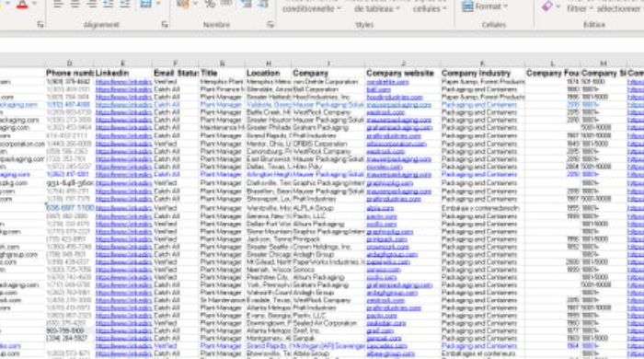Open the font color dropdown arrow
Screen dimensions: 644x359
pos(35,4)
